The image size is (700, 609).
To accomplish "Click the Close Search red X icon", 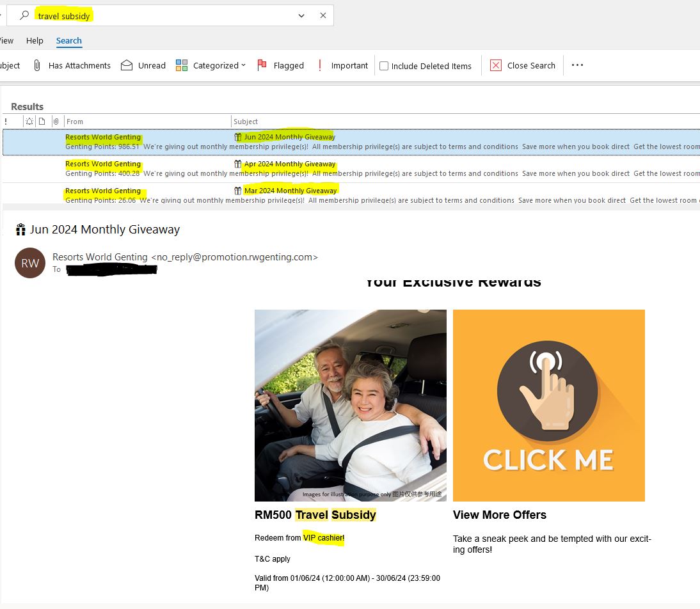I will [495, 65].
